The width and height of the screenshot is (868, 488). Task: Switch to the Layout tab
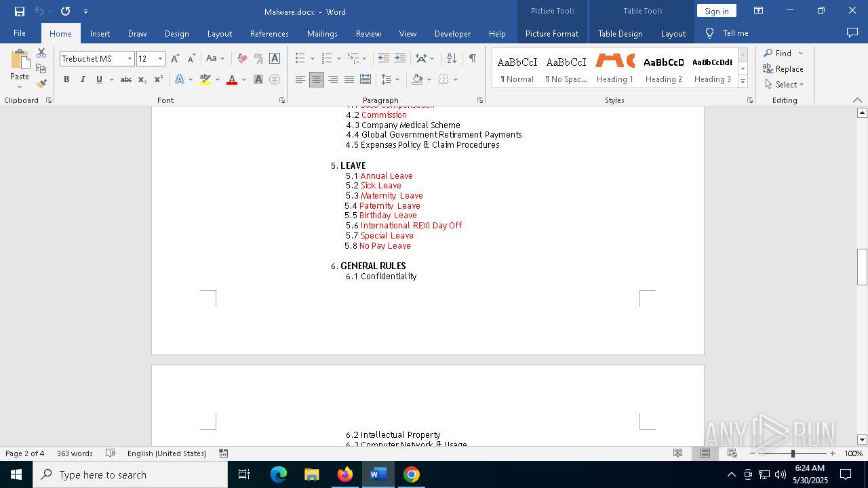point(219,33)
